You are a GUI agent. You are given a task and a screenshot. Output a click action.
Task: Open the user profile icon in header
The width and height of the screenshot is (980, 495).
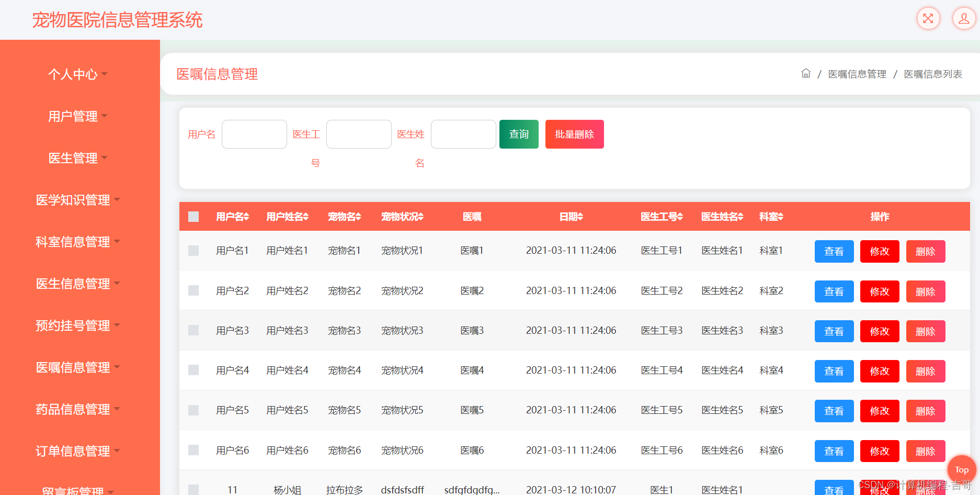(963, 19)
